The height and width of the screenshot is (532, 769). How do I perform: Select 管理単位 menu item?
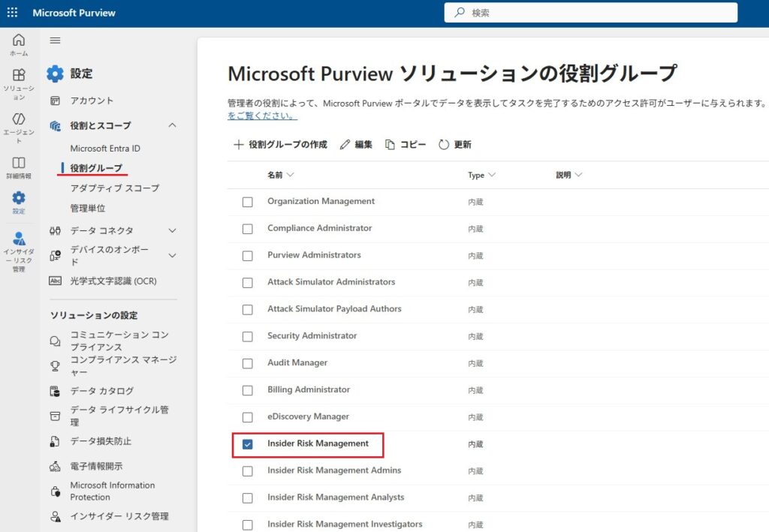[88, 208]
